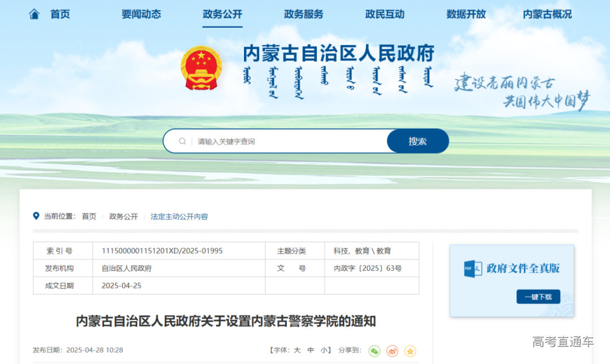Set font size to 大

click(297, 350)
